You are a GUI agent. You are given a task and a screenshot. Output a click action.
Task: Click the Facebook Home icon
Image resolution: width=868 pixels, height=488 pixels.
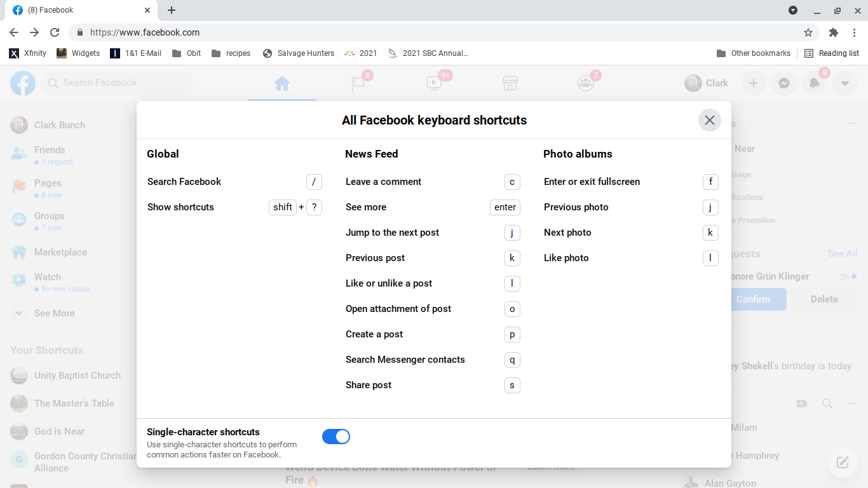(281, 83)
